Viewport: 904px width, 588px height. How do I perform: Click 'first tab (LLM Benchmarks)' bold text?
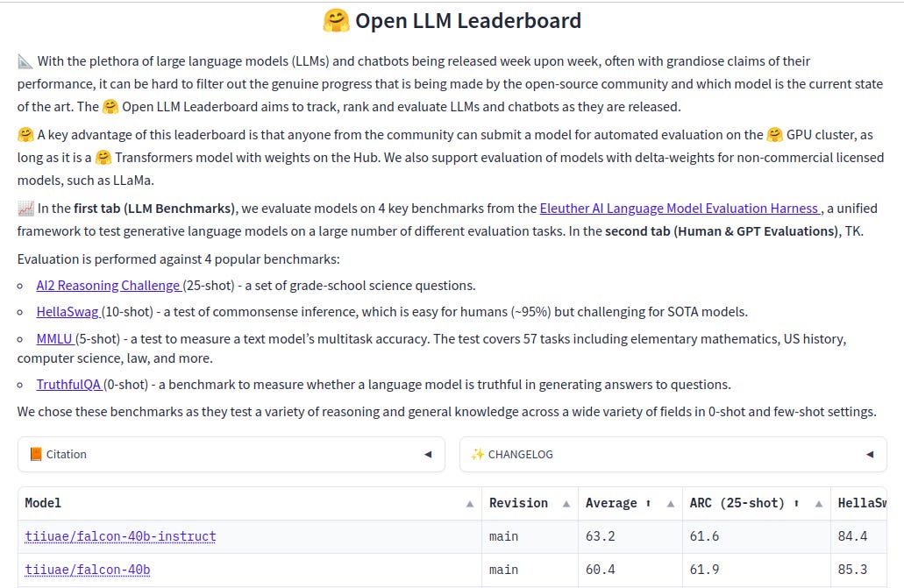click(155, 208)
